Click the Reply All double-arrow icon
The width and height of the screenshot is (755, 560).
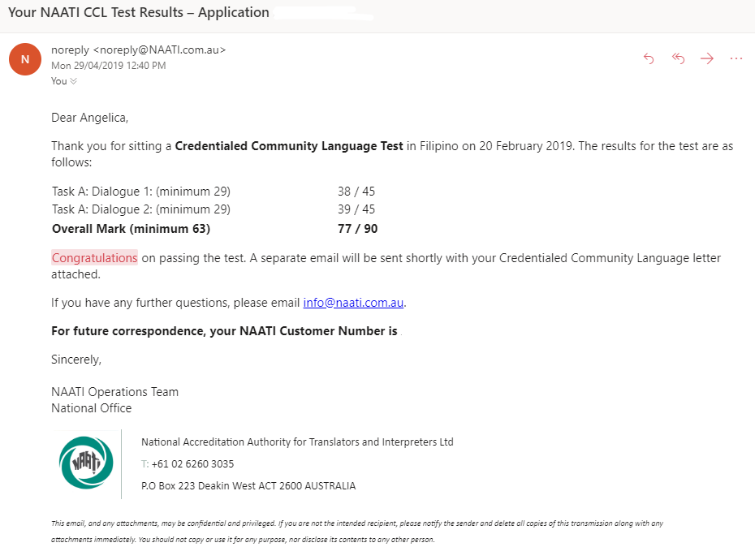[x=678, y=58]
